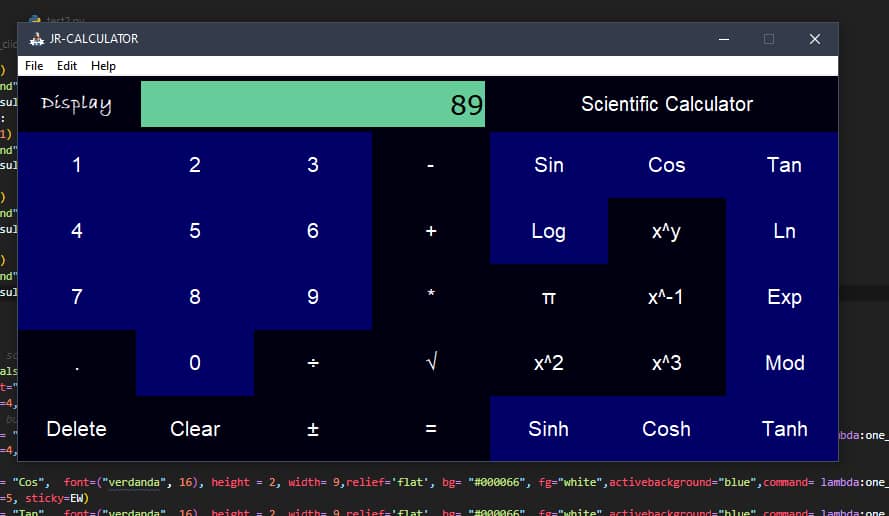This screenshot has height=516, width=889.
Task: Click the number 7 button
Action: [x=77, y=297]
